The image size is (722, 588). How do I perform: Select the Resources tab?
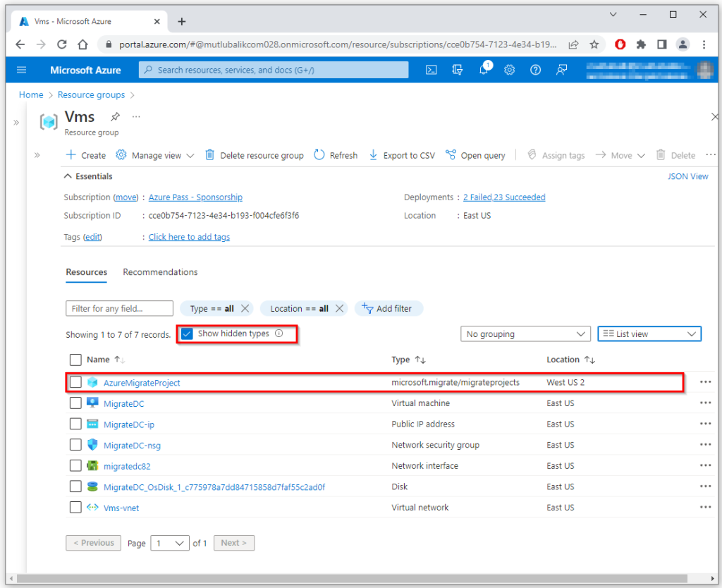[87, 272]
